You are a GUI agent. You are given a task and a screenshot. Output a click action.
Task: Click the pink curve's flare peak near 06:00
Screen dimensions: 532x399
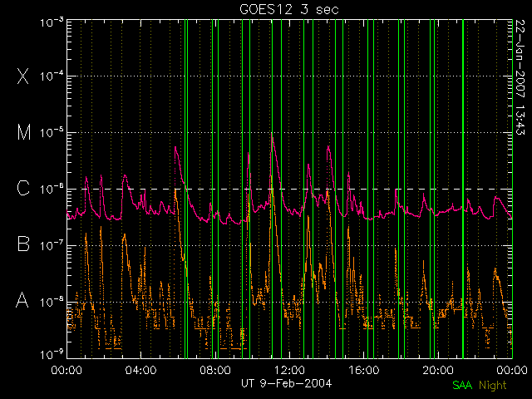(x=175, y=147)
